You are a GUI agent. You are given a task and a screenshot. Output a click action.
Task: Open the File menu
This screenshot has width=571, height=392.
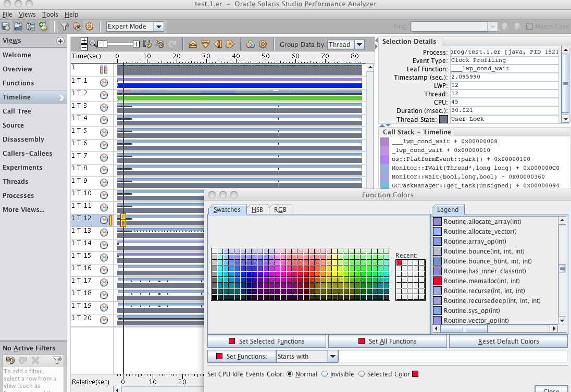(7, 14)
